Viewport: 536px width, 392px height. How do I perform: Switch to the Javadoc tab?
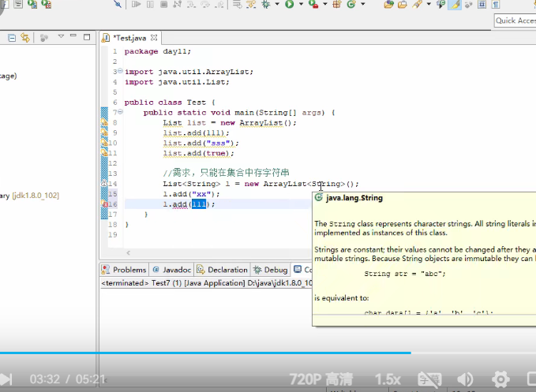(x=171, y=270)
